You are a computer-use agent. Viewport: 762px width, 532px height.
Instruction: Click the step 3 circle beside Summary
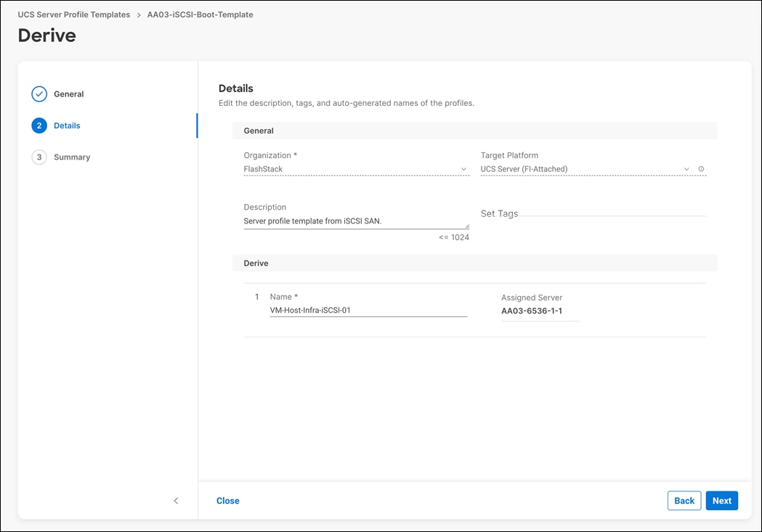click(x=39, y=157)
